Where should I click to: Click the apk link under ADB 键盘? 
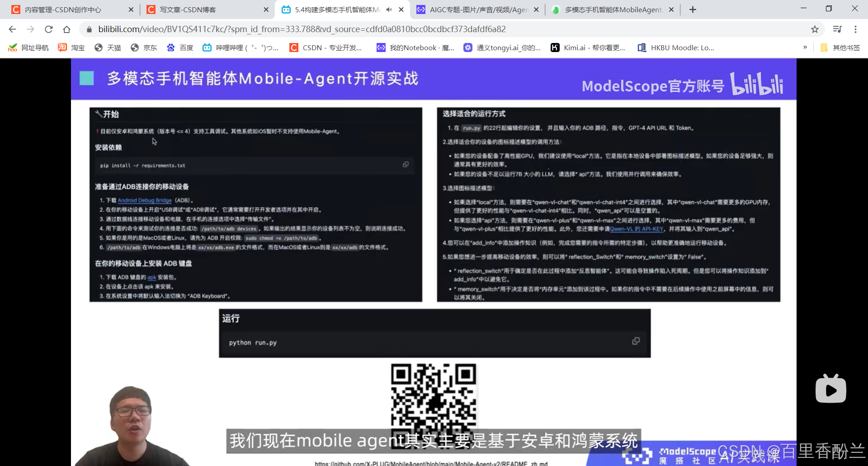(151, 277)
